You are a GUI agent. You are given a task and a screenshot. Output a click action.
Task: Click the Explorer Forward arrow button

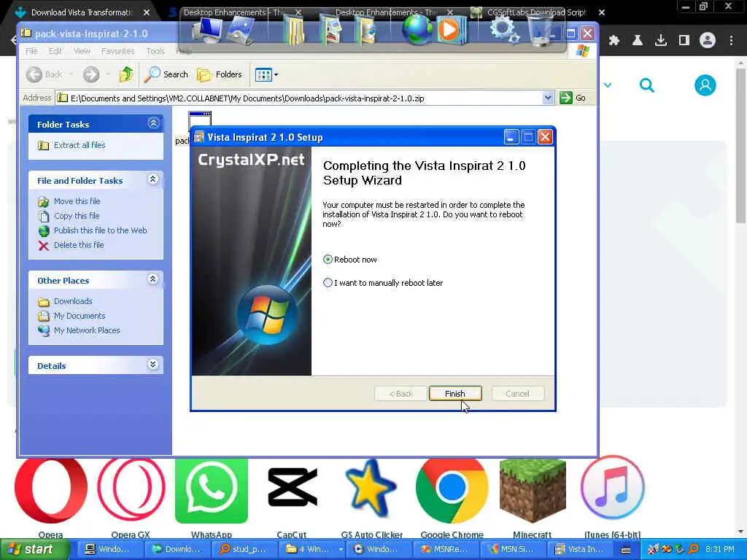click(x=91, y=74)
